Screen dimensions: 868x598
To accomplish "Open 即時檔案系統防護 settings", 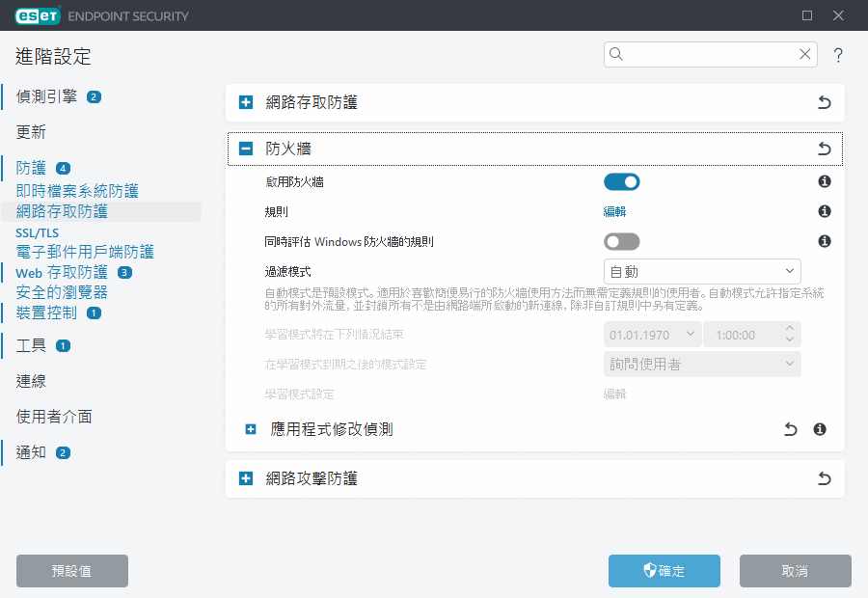I will click(77, 191).
